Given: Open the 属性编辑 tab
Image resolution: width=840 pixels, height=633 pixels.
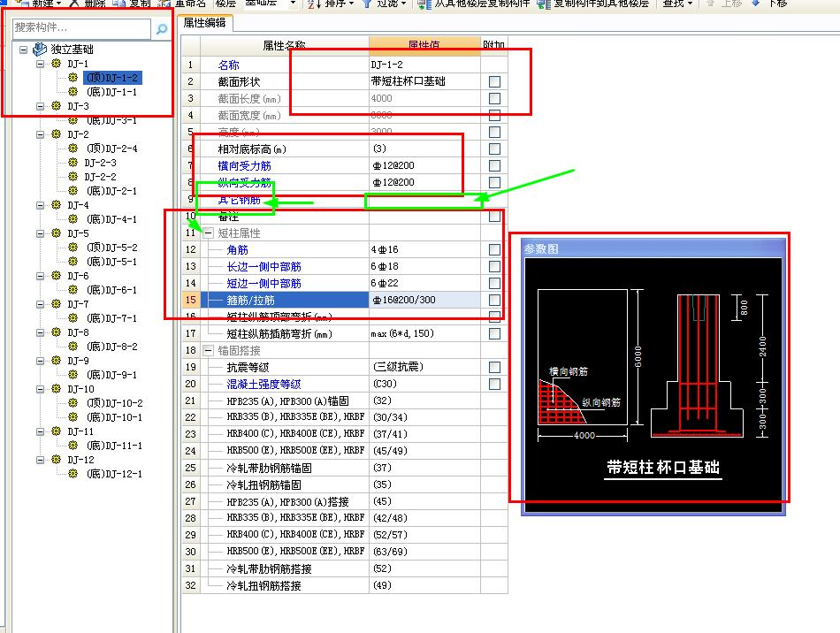Looking at the screenshot, I should [204, 23].
